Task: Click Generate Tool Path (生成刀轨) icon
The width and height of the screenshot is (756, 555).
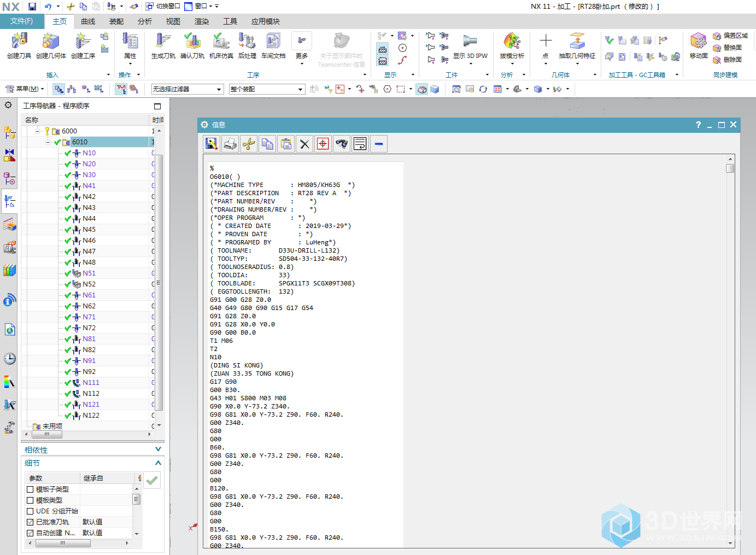Action: (x=163, y=41)
